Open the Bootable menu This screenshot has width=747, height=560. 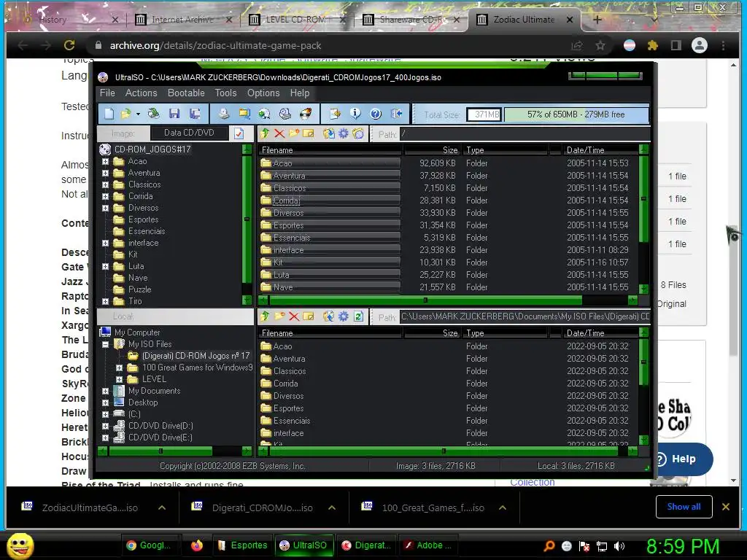click(186, 93)
